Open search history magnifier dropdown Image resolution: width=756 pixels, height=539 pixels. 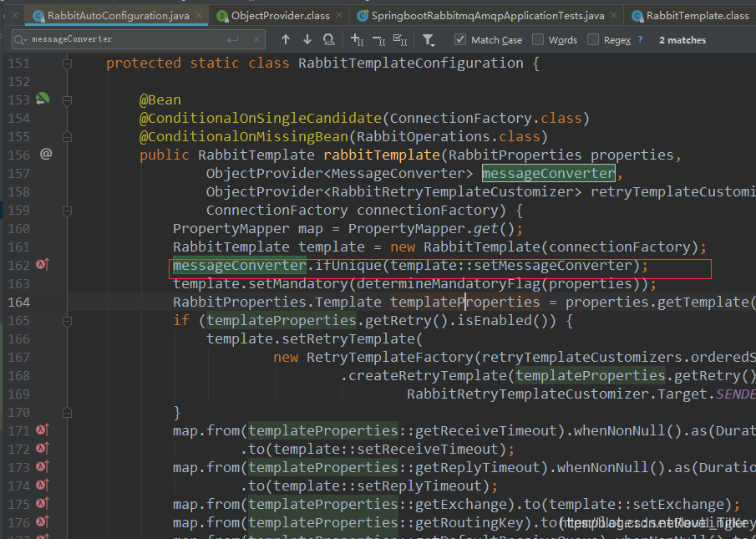[20, 39]
